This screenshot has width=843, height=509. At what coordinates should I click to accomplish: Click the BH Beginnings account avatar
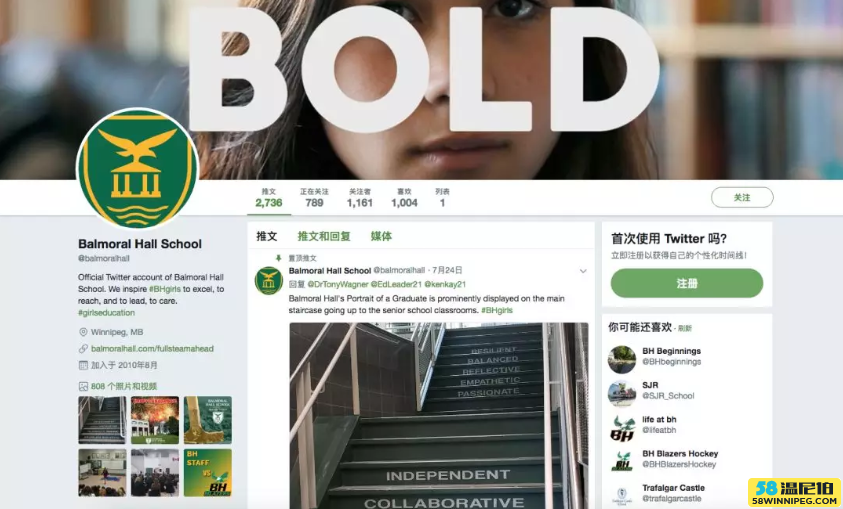622,360
